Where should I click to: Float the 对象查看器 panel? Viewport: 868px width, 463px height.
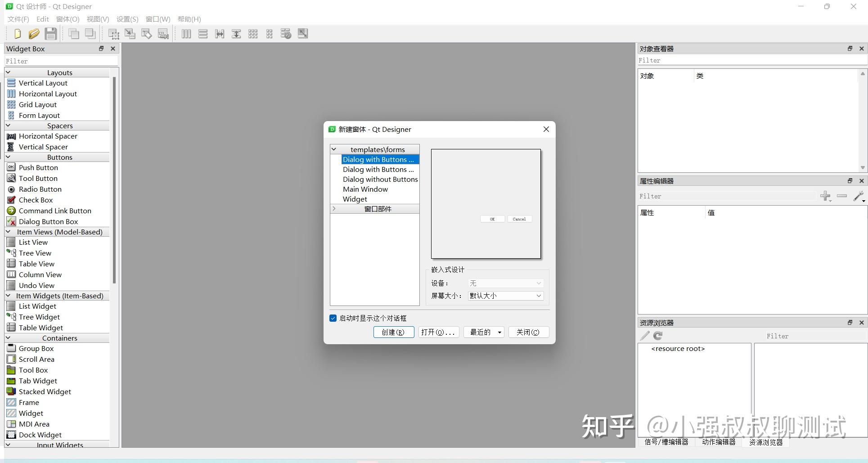pos(850,48)
